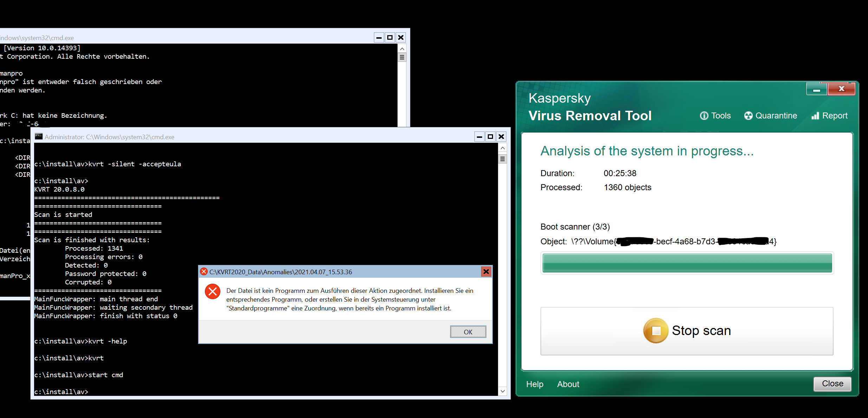The width and height of the screenshot is (868, 418).
Task: Maximize the background cmd.exe window
Action: coord(390,38)
